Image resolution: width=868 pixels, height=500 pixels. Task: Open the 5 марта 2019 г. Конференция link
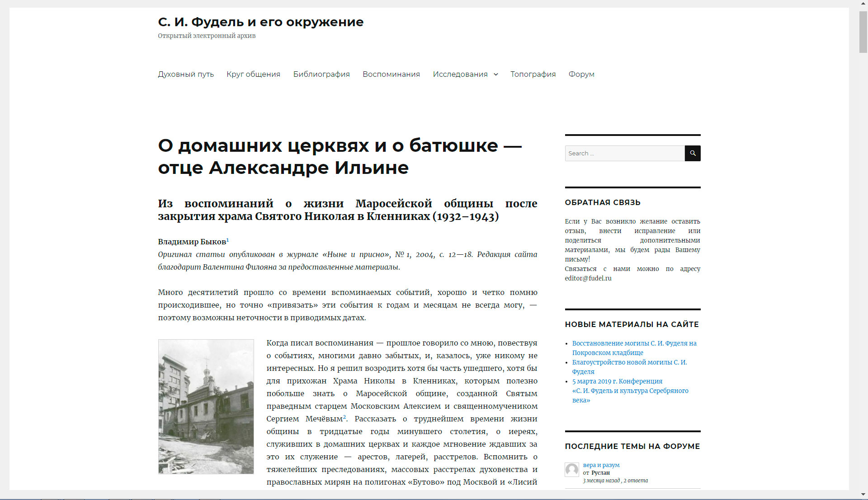tap(630, 391)
